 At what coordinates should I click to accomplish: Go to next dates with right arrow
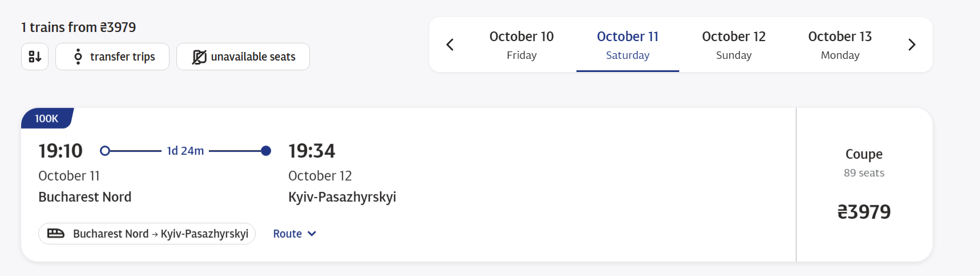912,45
